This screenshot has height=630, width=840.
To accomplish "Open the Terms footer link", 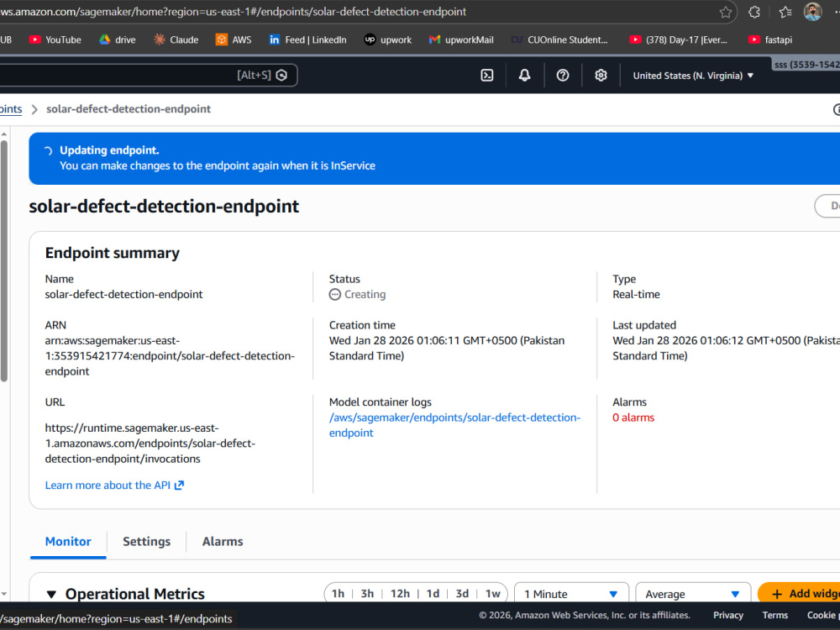I will point(774,616).
